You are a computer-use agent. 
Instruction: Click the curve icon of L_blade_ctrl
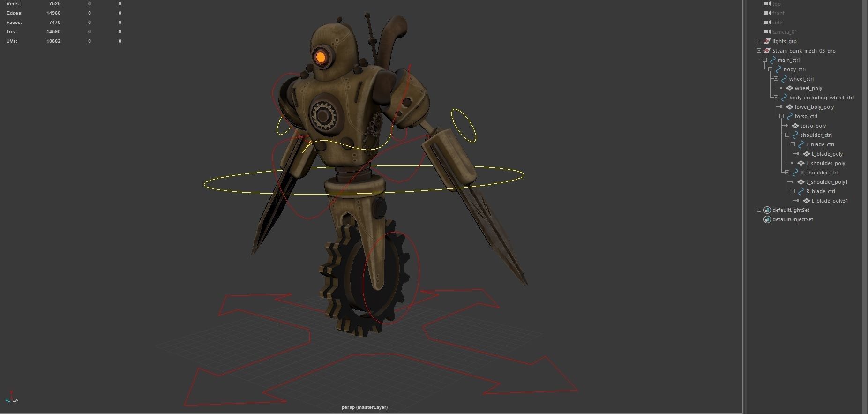tap(801, 144)
